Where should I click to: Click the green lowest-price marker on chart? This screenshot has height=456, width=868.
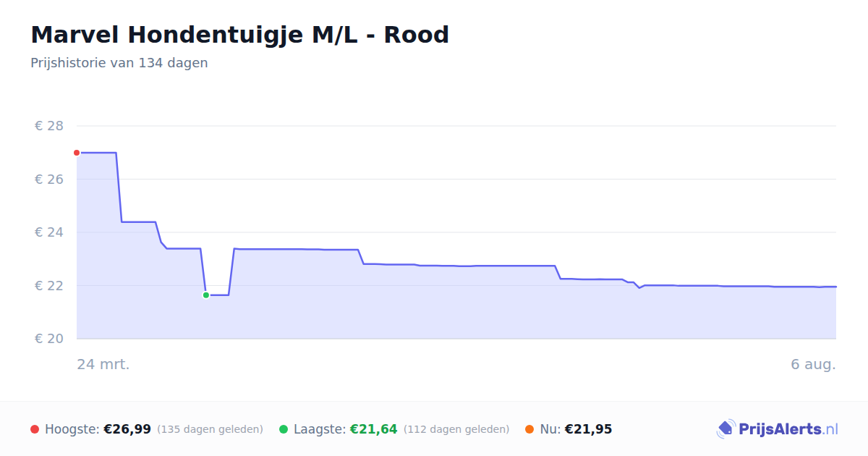[x=206, y=295]
